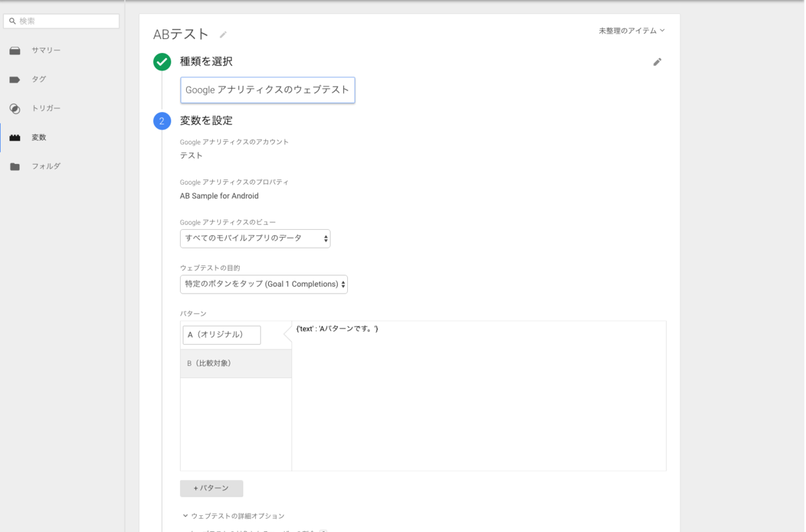Click the AB Sample for Android property value
This screenshot has height=532, width=806.
tap(219, 196)
